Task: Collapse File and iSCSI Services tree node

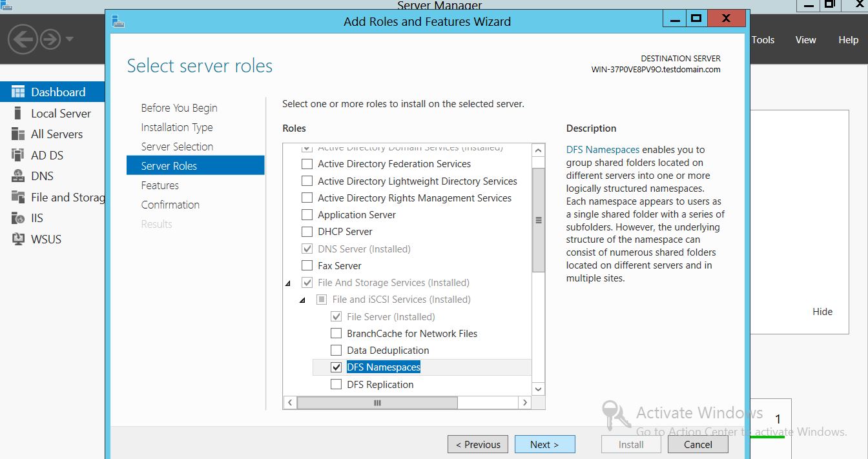Action: pos(302,300)
